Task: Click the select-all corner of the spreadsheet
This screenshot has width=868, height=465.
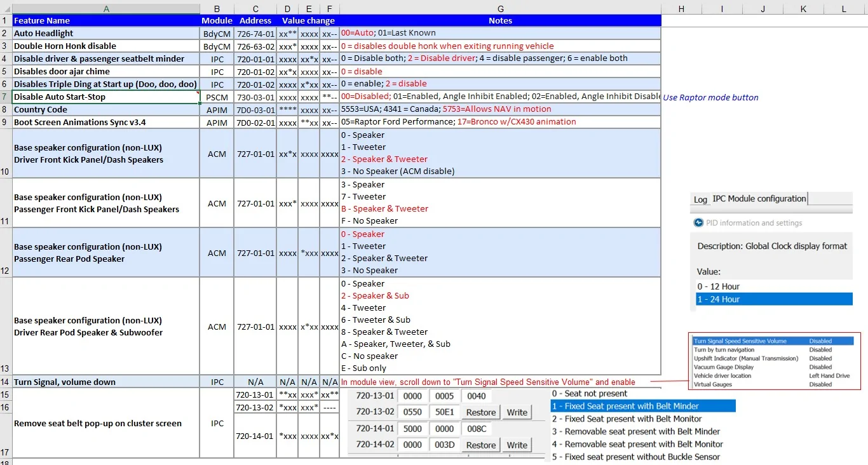Action: [x=6, y=9]
